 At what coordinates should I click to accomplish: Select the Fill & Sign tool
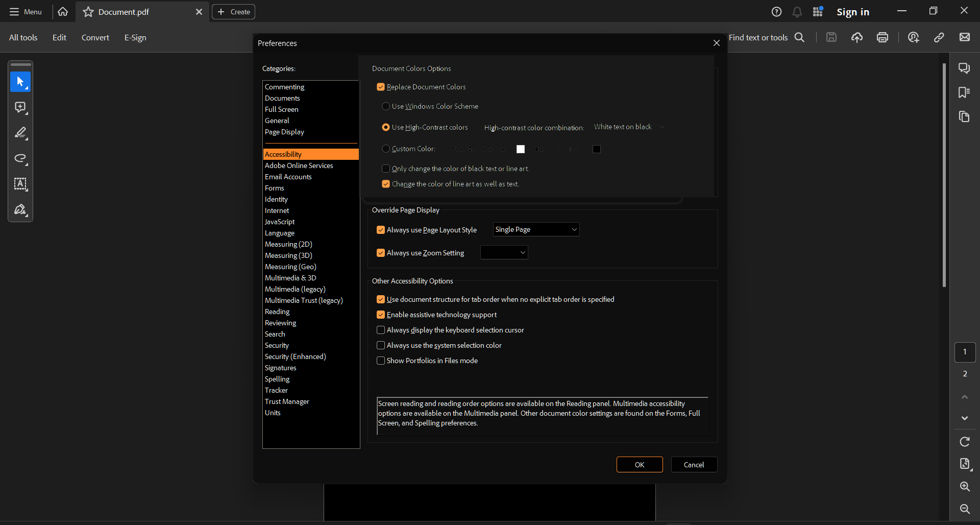(20, 210)
